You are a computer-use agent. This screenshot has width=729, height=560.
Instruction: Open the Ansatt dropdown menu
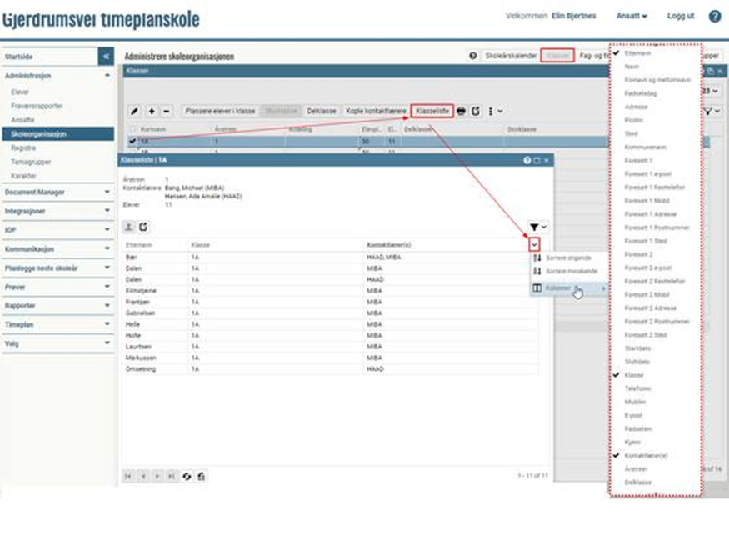coord(632,16)
